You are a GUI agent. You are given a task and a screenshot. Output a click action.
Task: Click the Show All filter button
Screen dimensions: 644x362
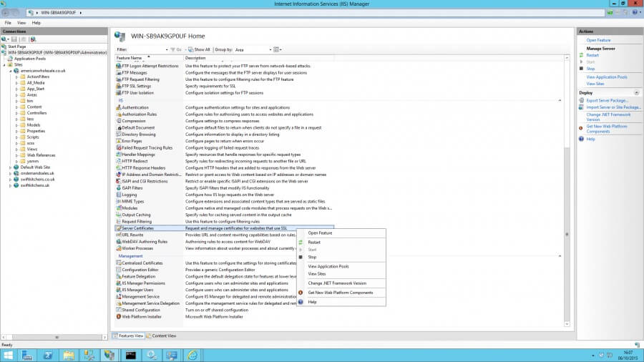point(199,49)
